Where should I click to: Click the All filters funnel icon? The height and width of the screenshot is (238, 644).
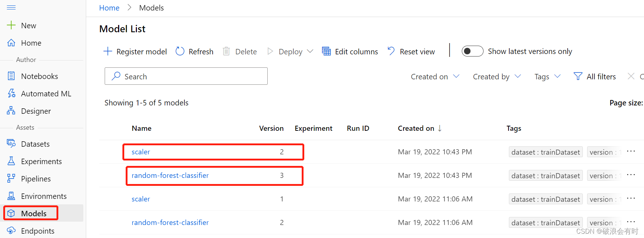tap(578, 76)
